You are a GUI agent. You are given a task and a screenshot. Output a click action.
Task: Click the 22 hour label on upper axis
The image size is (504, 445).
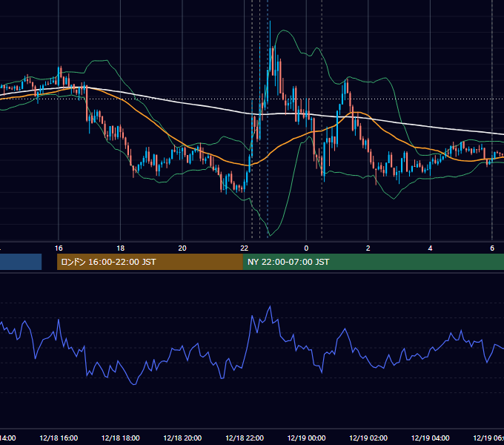tap(245, 248)
